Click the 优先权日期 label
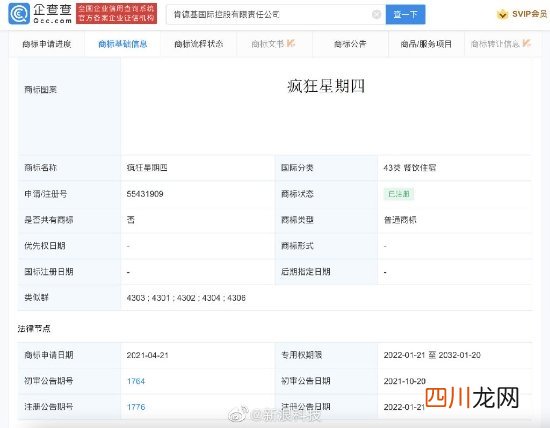The width and height of the screenshot is (550, 428). [45, 246]
